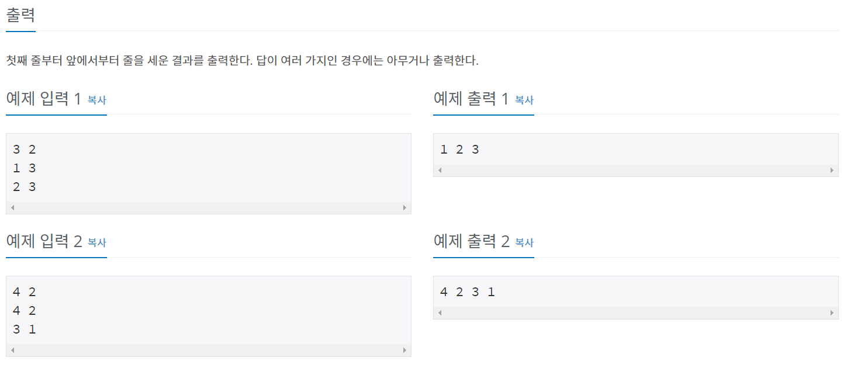Click right scroll arrow in 예제 입력 1 box
Screen dimensions: 868x368
pyautogui.click(x=404, y=208)
